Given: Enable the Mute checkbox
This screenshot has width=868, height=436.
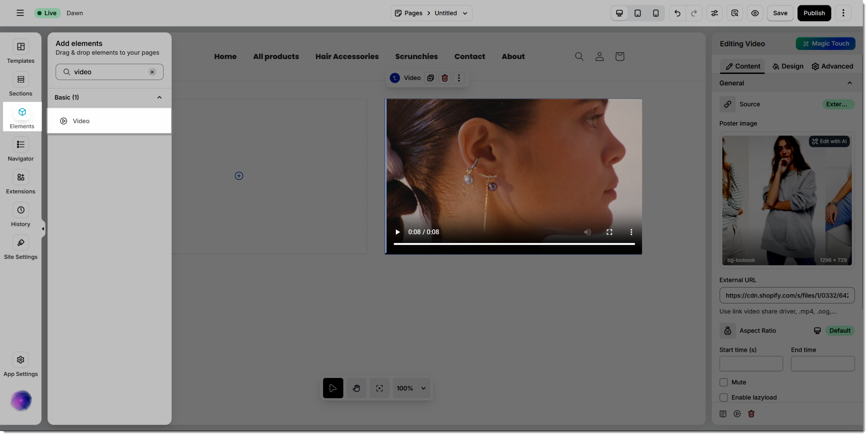Looking at the screenshot, I should [724, 382].
